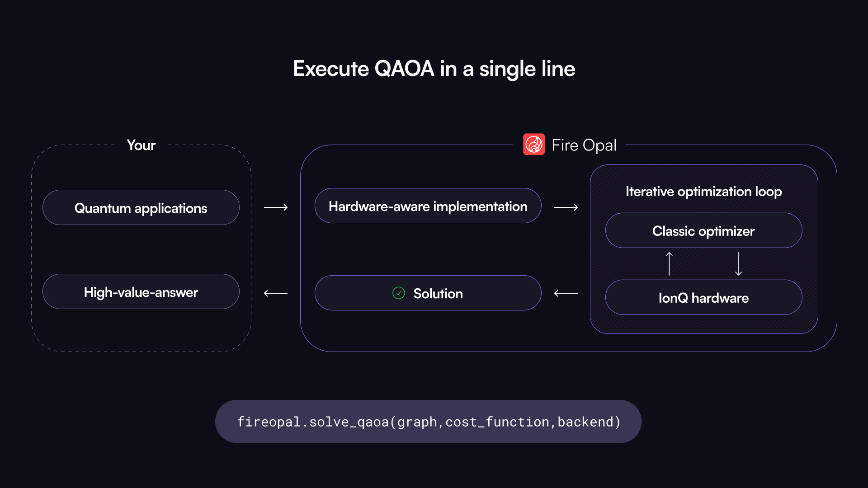Click the Hardware-aware implementation box
This screenshot has width=868, height=488.
point(428,206)
